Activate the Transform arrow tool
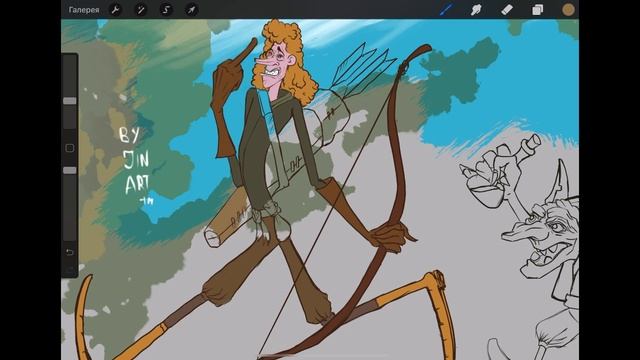This screenshot has height=360, width=640. [191, 10]
